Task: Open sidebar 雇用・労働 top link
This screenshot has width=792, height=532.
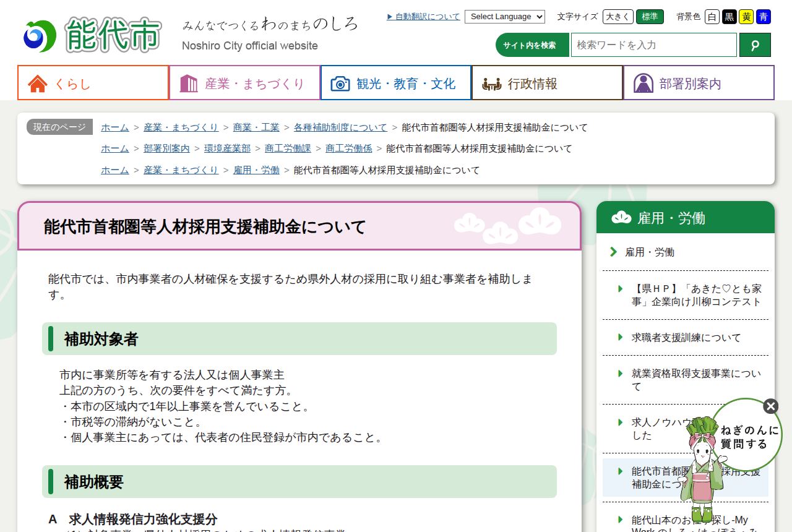Action: pyautogui.click(x=650, y=252)
